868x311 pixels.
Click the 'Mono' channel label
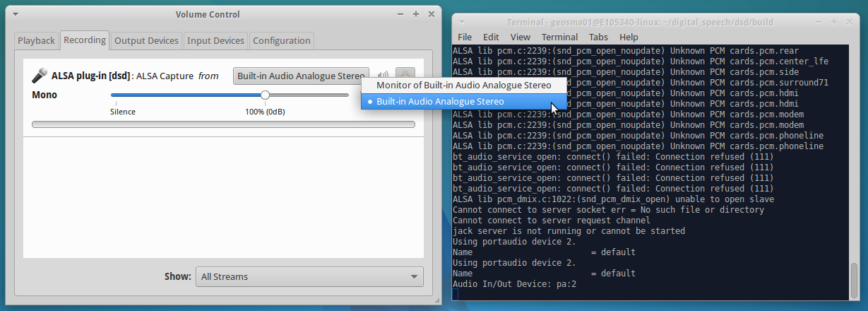tap(44, 95)
